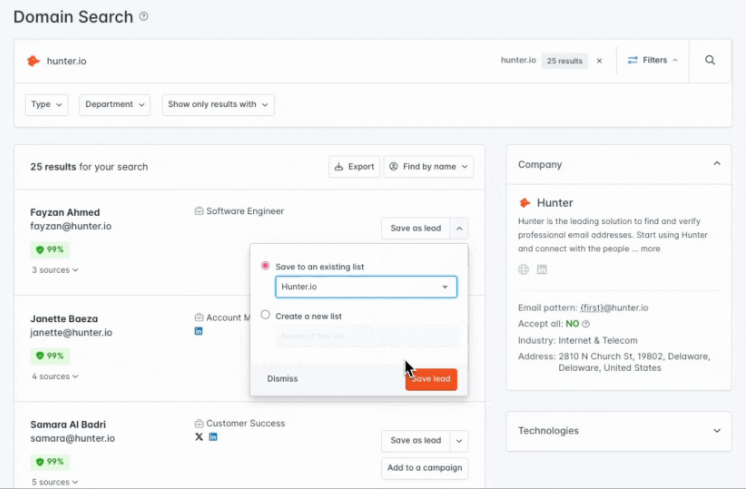Viewport: 746px width, 491px height.
Task: Open the Find by name menu
Action: click(429, 167)
